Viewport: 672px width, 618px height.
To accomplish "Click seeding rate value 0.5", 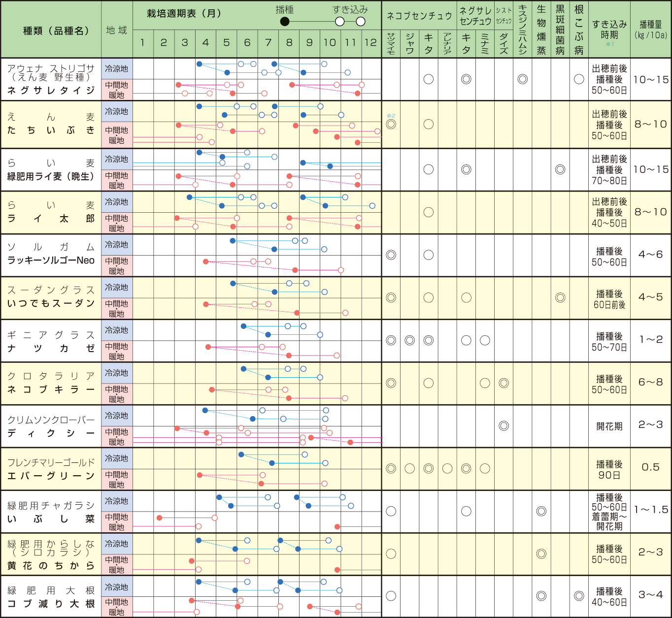I will tap(651, 467).
